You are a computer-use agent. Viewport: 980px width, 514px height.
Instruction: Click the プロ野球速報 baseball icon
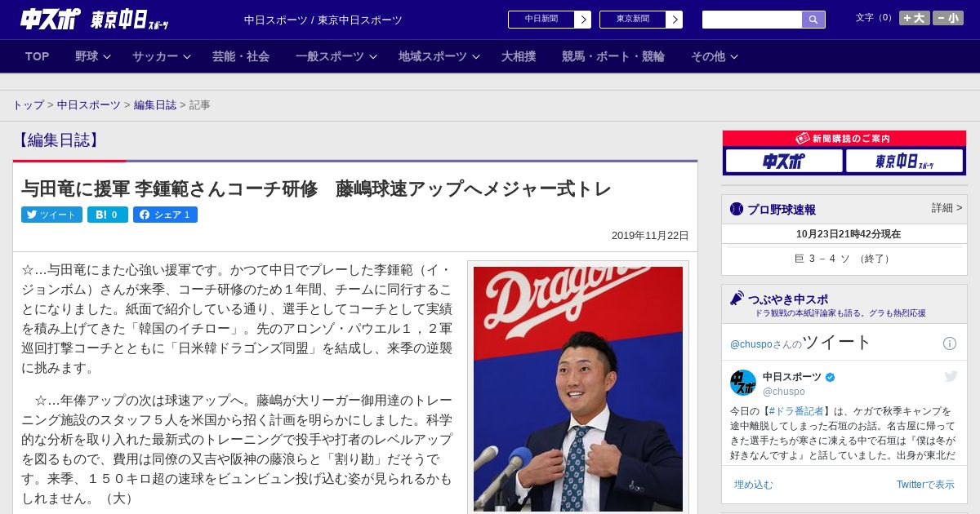737,209
